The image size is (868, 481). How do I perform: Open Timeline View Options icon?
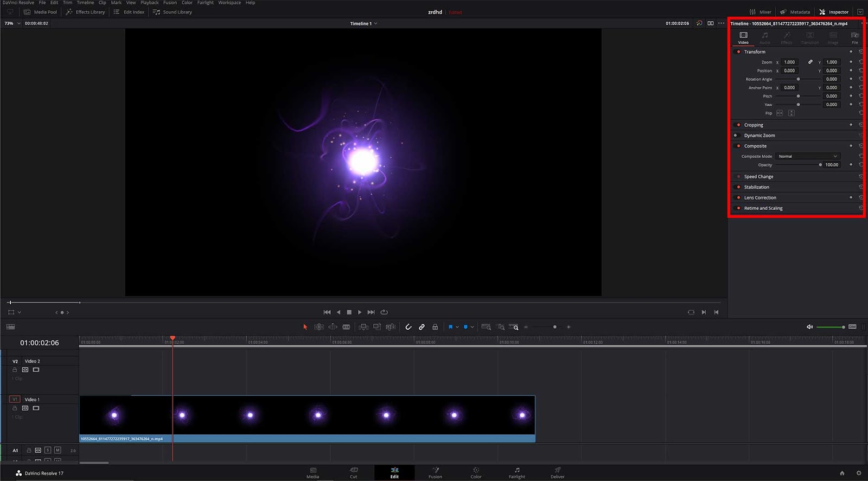(x=10, y=327)
